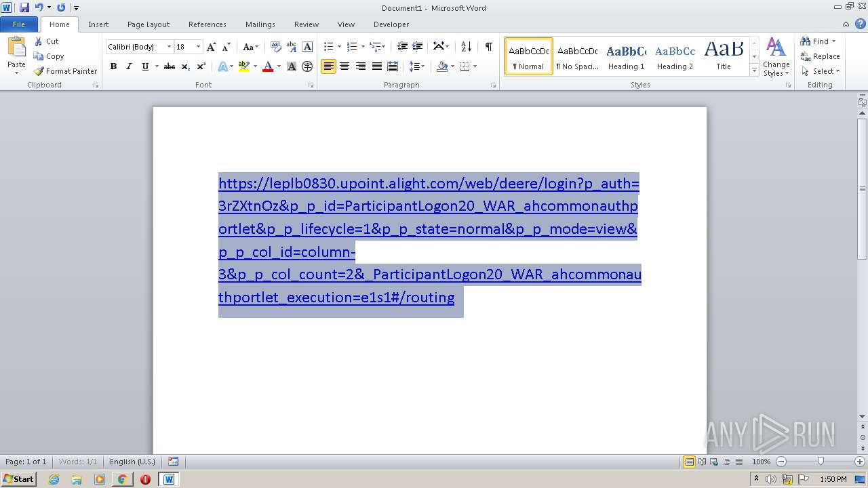Apply the No Spacing style
The width and height of the screenshot is (868, 488).
tap(577, 56)
